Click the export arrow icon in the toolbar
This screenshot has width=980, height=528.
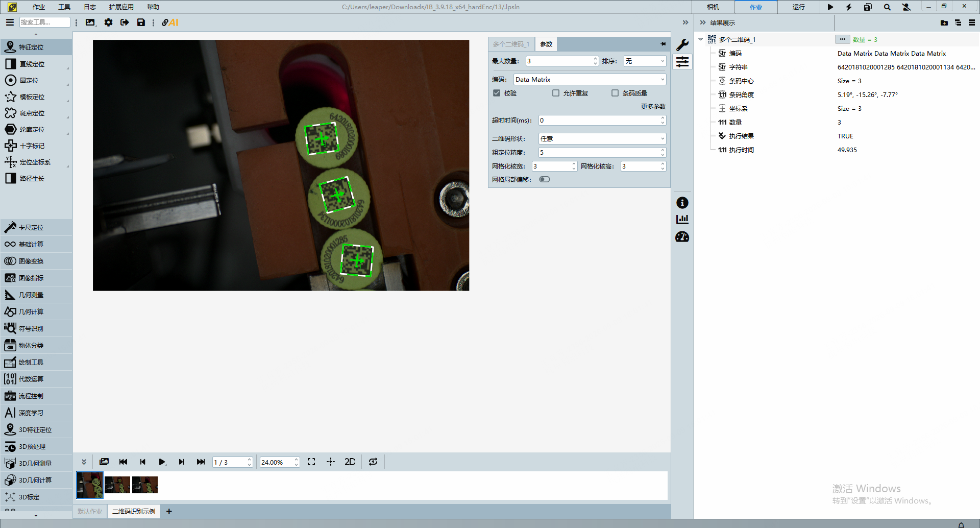(x=125, y=22)
